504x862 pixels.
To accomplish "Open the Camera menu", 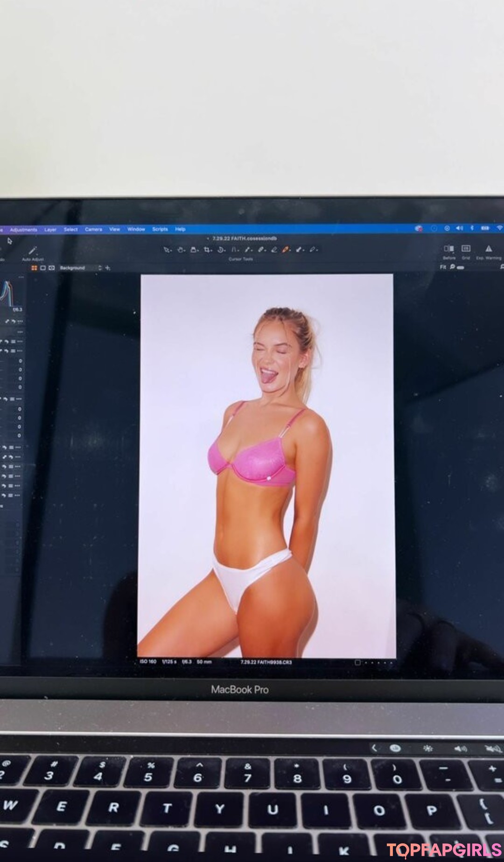I will coord(93,229).
